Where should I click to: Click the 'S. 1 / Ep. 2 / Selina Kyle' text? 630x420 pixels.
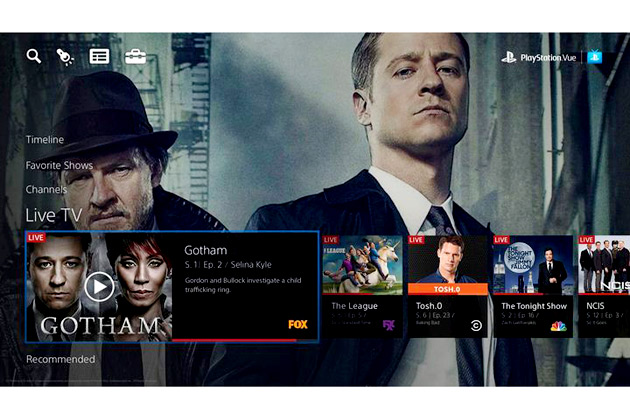(x=228, y=265)
